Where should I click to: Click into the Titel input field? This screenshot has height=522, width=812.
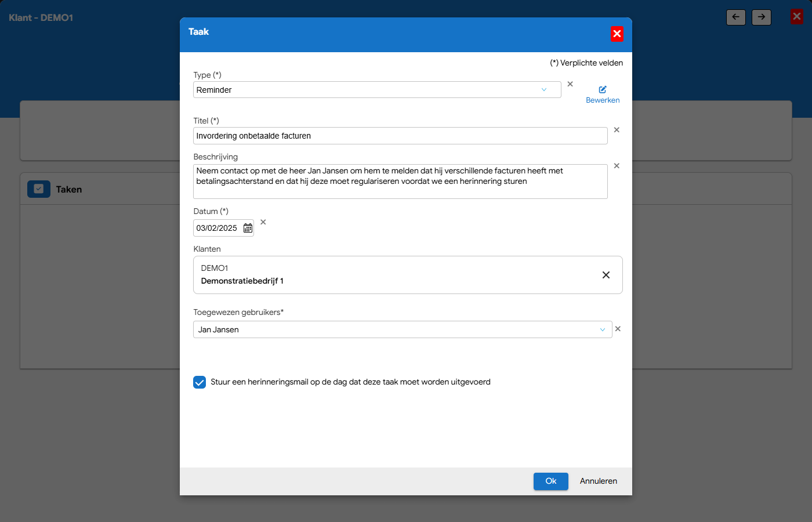400,136
